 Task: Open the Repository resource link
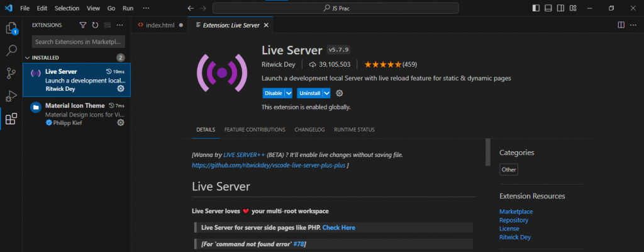(x=514, y=220)
